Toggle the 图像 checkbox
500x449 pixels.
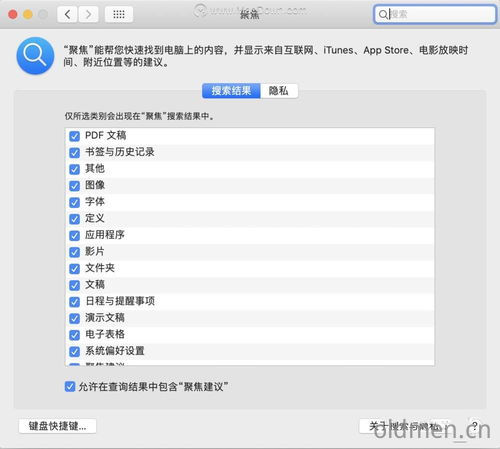coord(74,186)
